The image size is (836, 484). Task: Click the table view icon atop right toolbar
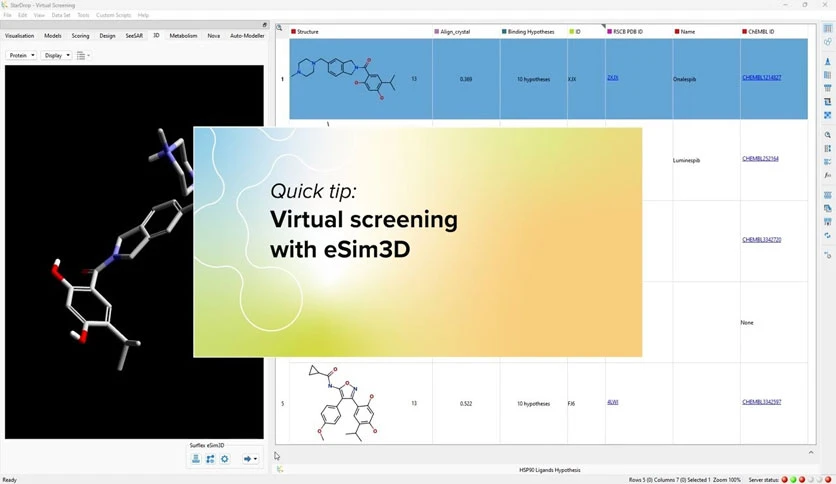(x=827, y=28)
